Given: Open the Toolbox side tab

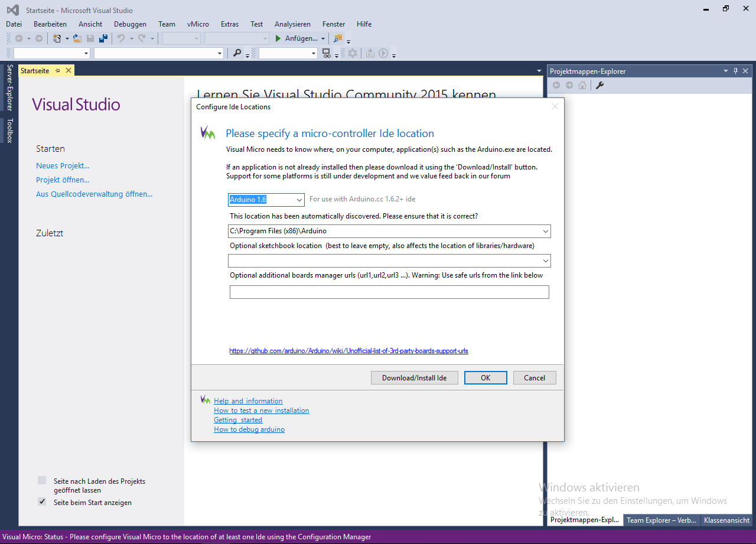Looking at the screenshot, I should 9,131.
